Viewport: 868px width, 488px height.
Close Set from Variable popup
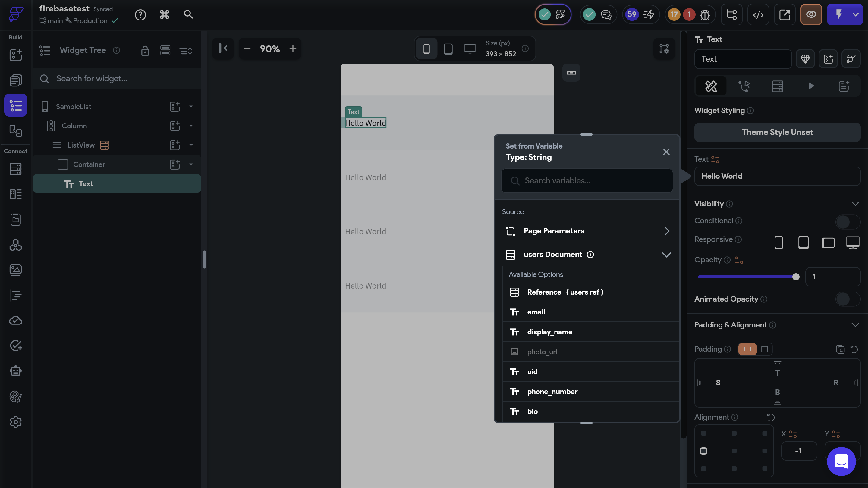point(666,152)
